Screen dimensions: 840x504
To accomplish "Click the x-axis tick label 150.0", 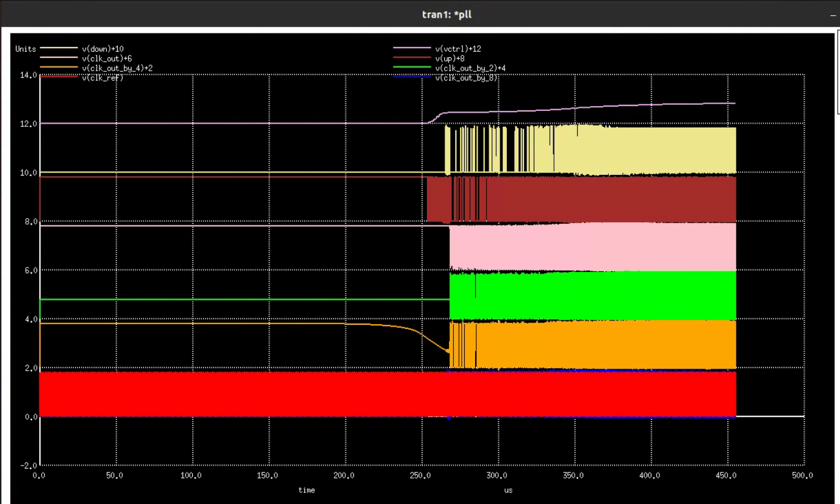I will tap(268, 475).
